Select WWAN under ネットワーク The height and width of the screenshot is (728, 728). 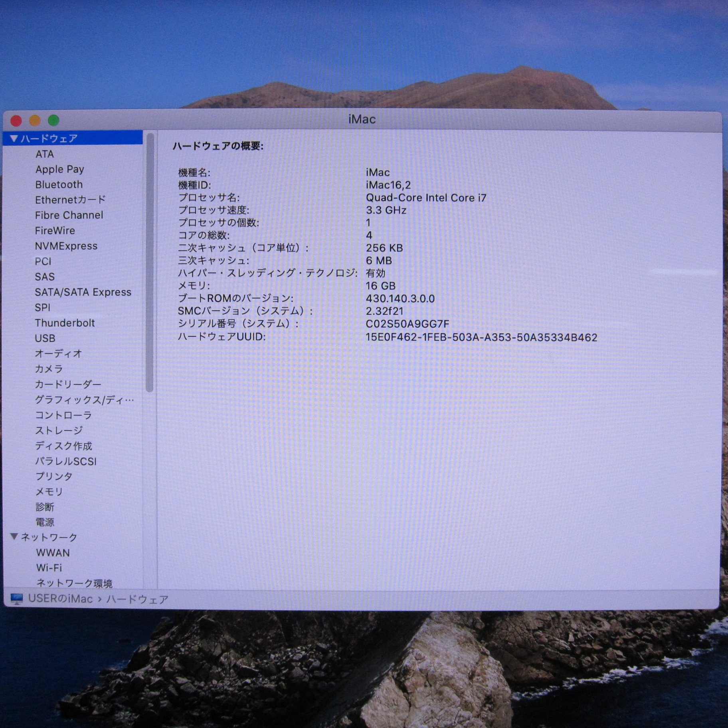(x=53, y=553)
